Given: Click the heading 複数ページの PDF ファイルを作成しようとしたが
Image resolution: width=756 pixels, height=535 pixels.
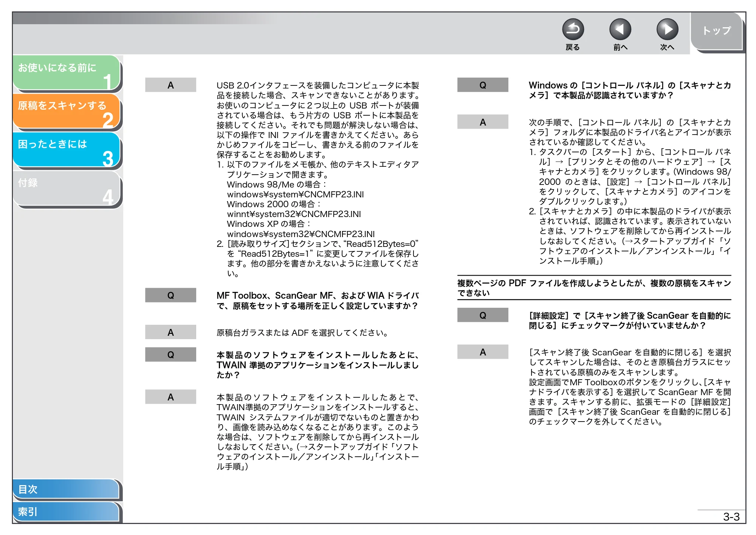Looking at the screenshot, I should tap(594, 288).
